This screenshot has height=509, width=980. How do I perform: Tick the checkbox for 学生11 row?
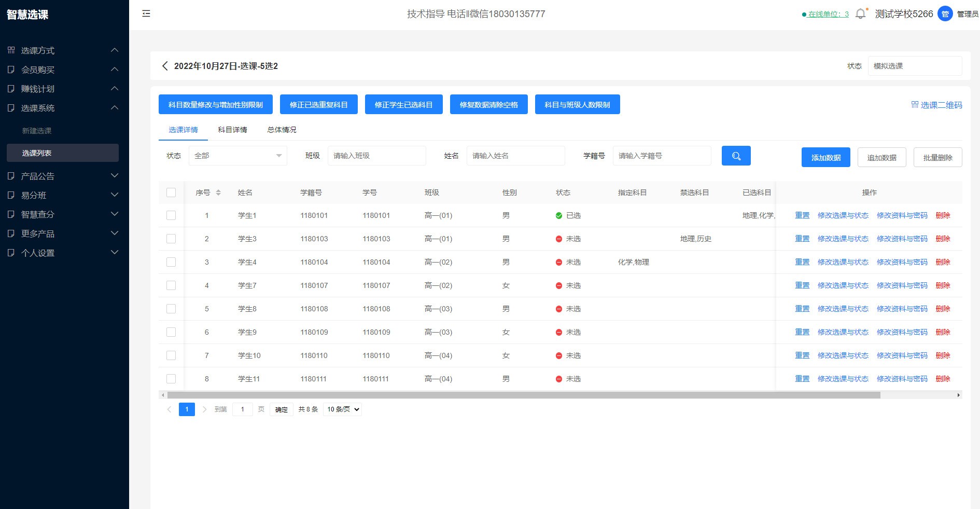[171, 379]
